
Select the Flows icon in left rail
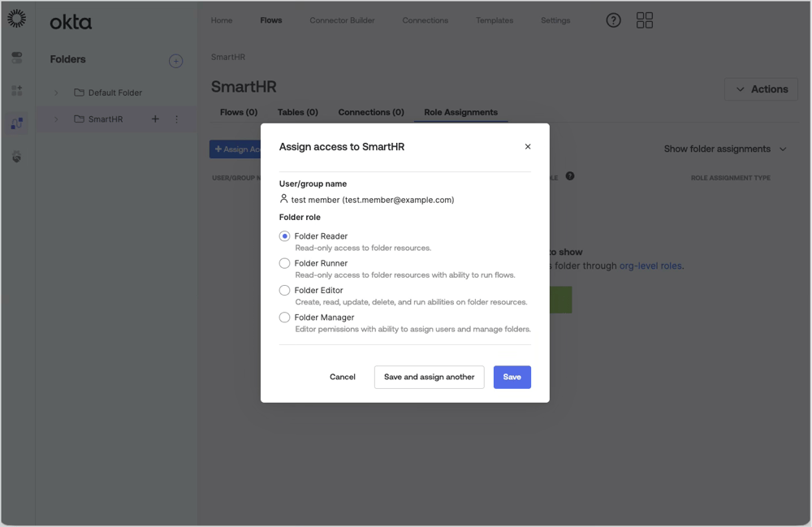(16, 123)
